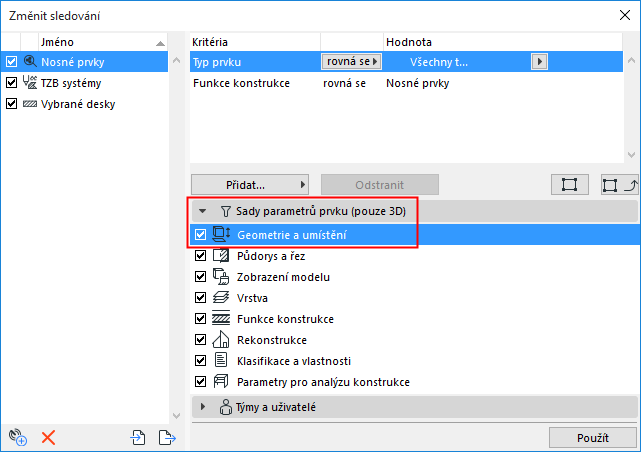Click the Zobrazení modelu icon

point(222,277)
